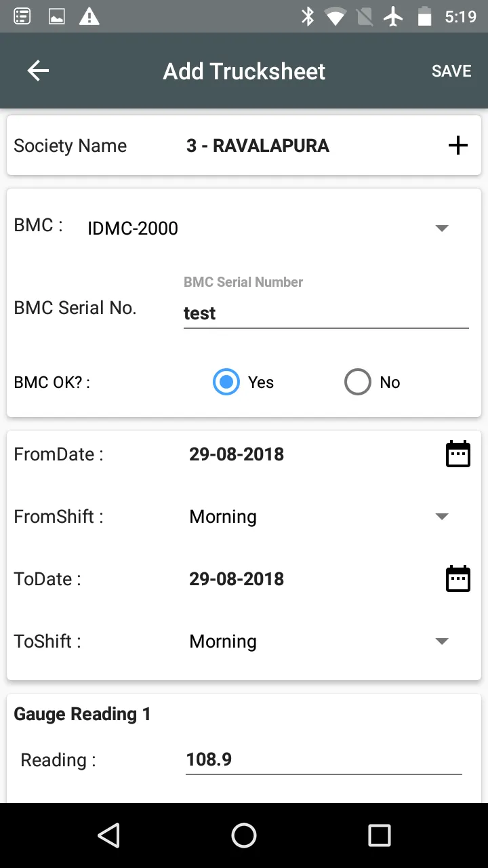The height and width of the screenshot is (868, 488).
Task: Select No for BMC OK
Action: point(372,382)
